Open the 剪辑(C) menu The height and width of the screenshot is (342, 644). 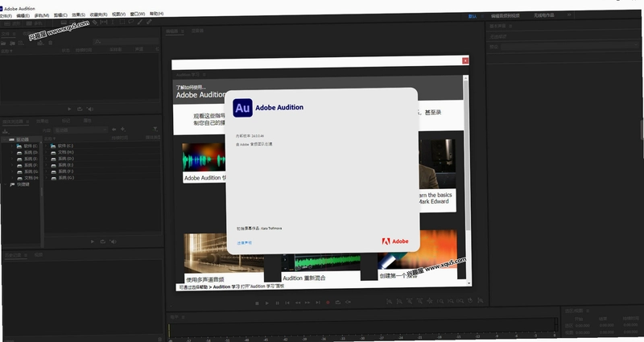(x=60, y=14)
